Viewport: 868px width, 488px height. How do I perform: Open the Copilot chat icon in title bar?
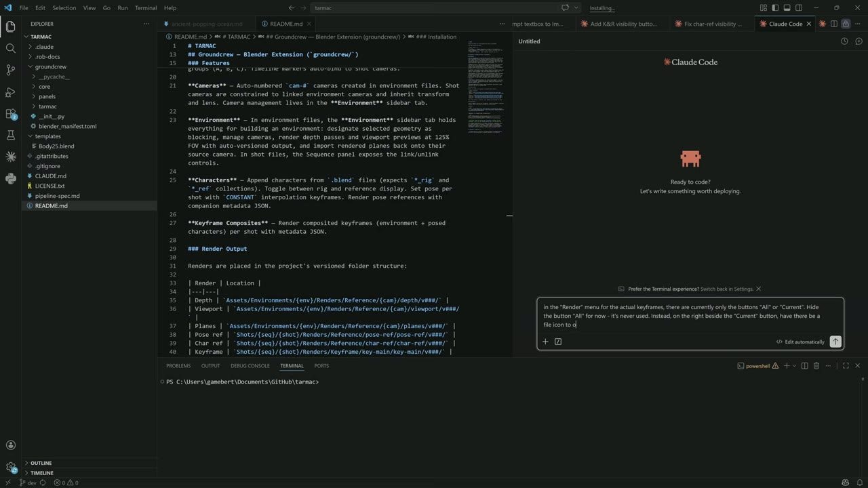(x=565, y=8)
